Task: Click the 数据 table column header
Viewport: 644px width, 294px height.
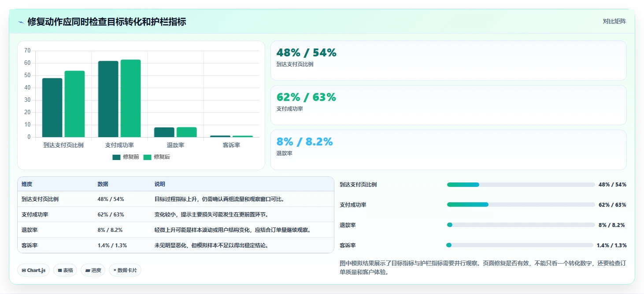Action: tap(103, 184)
